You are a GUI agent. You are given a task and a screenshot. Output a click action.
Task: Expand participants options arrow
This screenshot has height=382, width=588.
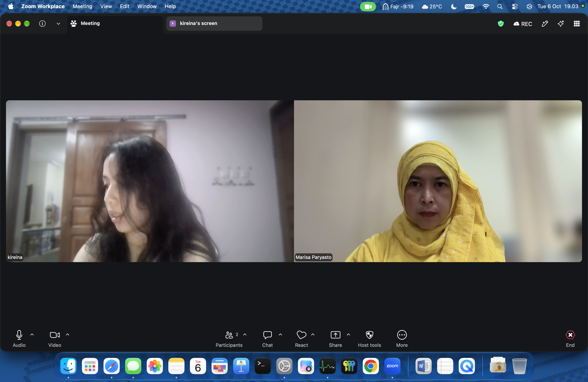(x=245, y=335)
